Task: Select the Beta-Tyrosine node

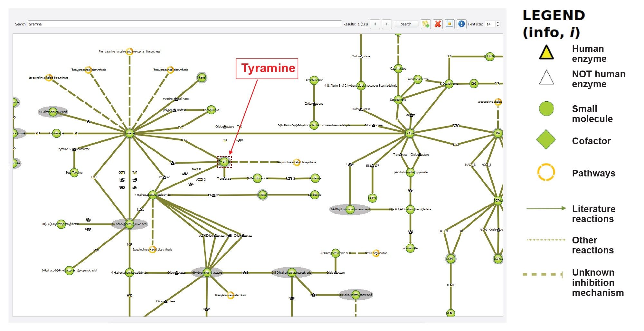Action: (74, 173)
